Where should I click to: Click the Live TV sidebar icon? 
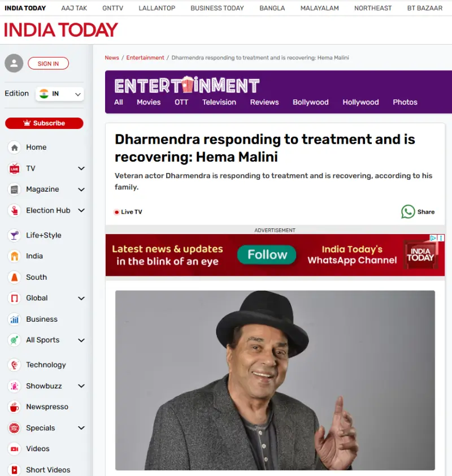click(x=14, y=168)
